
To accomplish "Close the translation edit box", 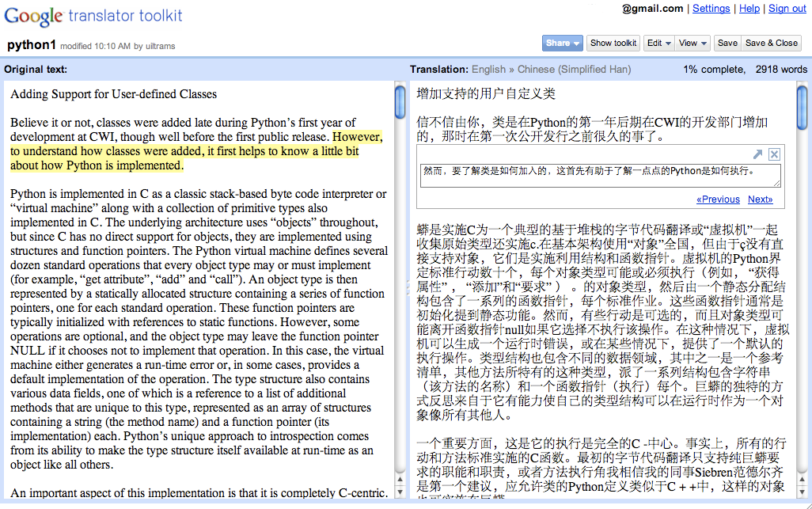I will 774,154.
